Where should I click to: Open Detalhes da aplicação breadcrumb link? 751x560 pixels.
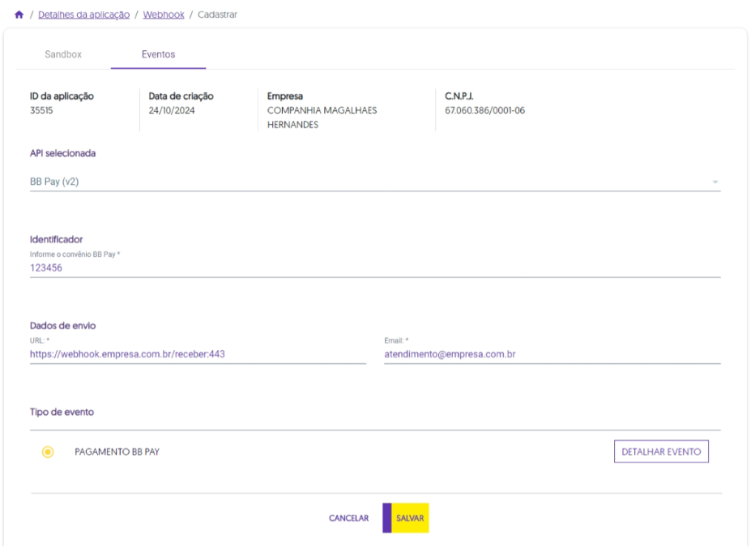click(83, 15)
